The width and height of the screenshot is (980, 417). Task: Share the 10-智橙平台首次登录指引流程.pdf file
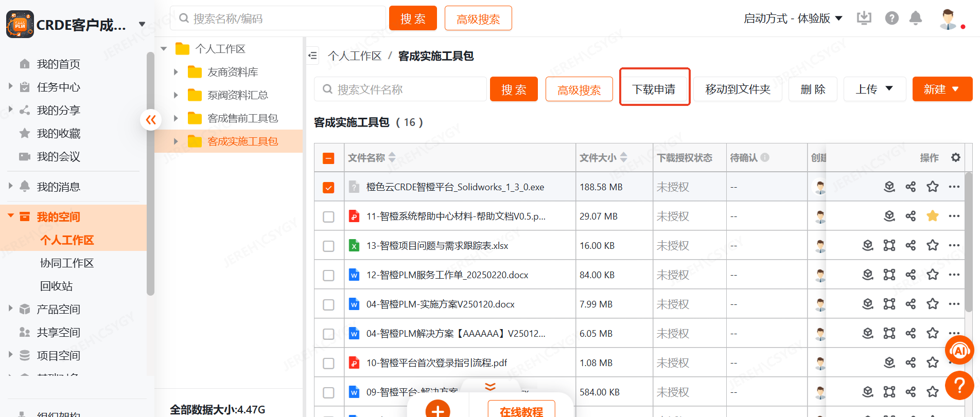911,362
